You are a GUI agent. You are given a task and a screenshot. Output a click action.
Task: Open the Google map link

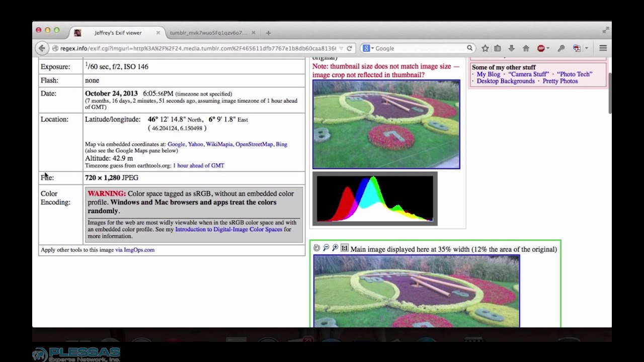click(176, 144)
